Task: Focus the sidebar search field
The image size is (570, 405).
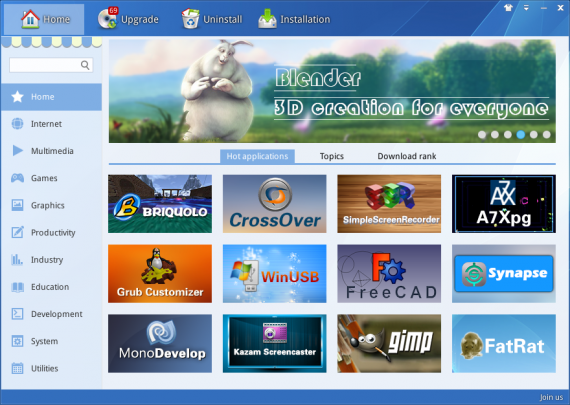Action: [x=51, y=65]
